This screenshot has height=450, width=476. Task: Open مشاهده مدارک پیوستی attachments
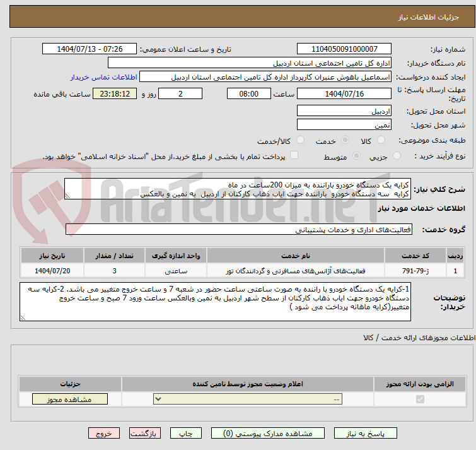point(268,434)
